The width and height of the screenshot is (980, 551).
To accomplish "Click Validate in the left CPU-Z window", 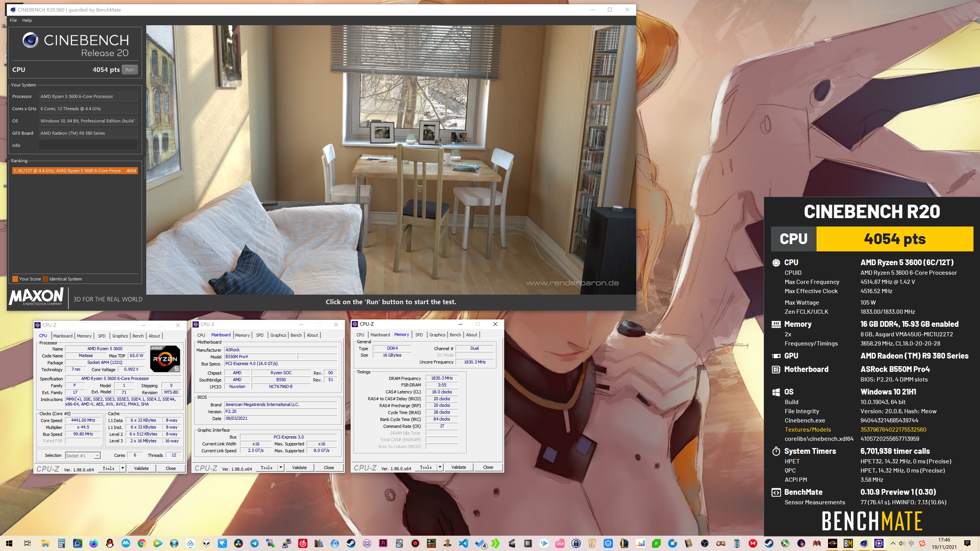I will tap(141, 468).
